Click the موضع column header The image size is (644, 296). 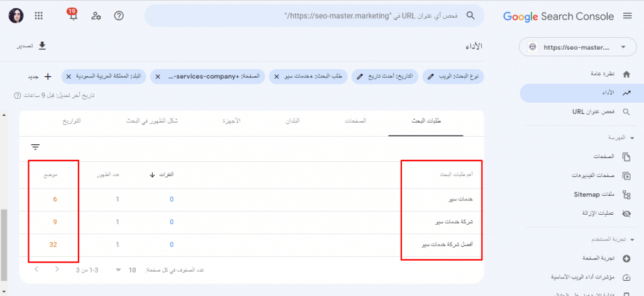coord(52,174)
